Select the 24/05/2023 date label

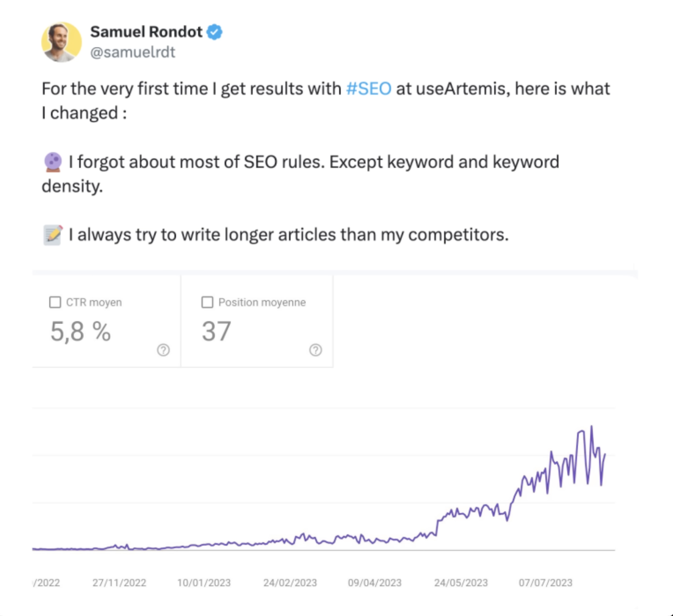click(x=461, y=583)
